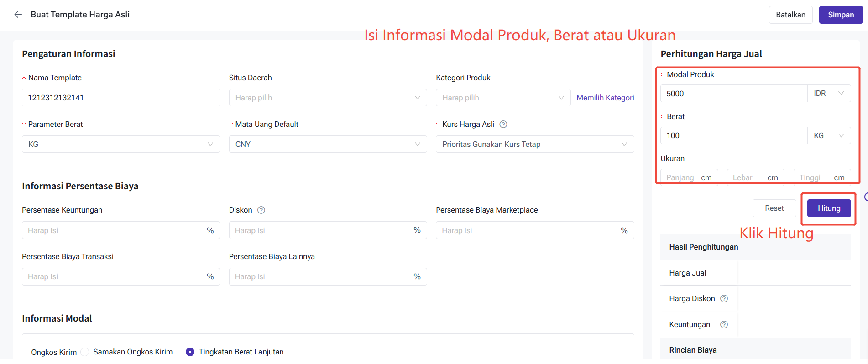The height and width of the screenshot is (364, 868).
Task: Open Parameter Berat KG dropdown
Action: (x=120, y=145)
